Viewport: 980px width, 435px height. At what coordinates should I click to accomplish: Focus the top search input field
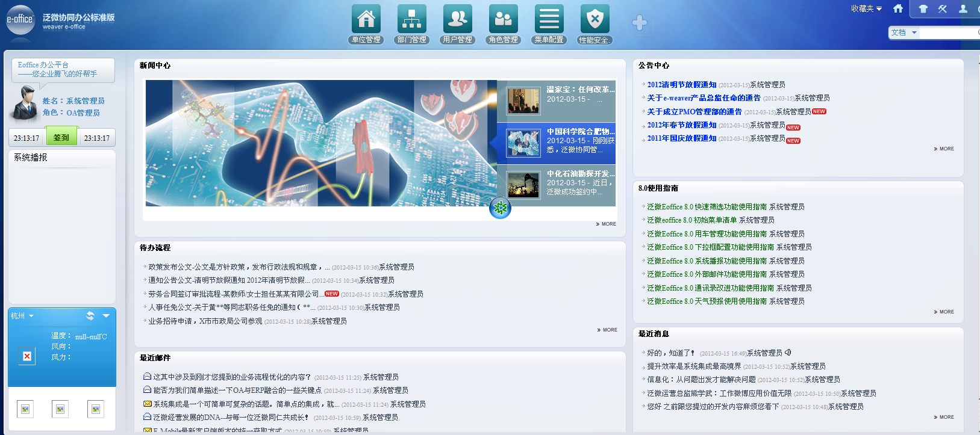click(x=949, y=32)
